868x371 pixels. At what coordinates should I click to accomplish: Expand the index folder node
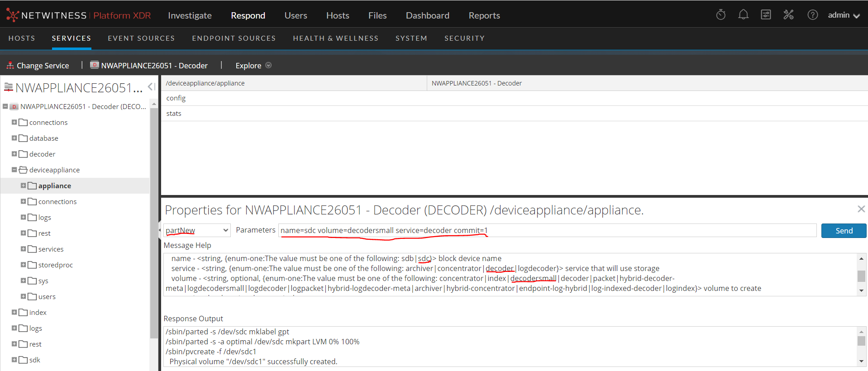[x=14, y=312]
